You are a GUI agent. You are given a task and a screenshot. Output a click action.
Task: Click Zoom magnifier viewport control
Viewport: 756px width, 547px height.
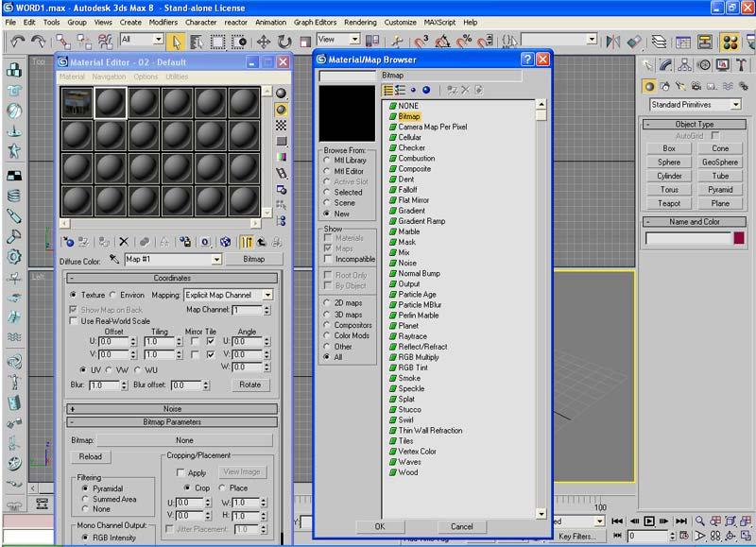tap(699, 521)
